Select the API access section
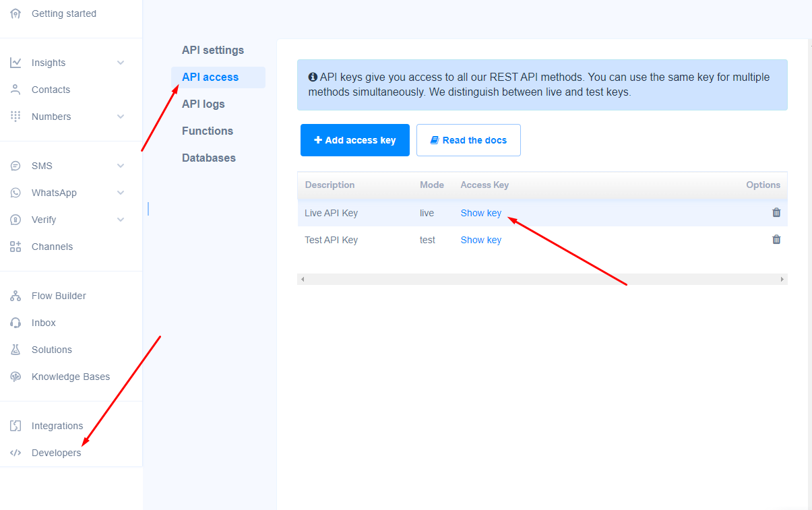 tap(218, 77)
